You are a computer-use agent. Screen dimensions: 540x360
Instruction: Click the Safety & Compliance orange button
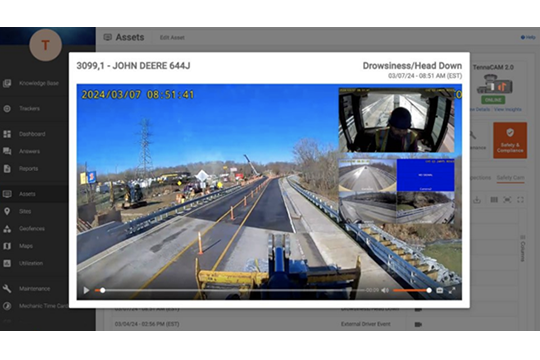pyautogui.click(x=510, y=140)
